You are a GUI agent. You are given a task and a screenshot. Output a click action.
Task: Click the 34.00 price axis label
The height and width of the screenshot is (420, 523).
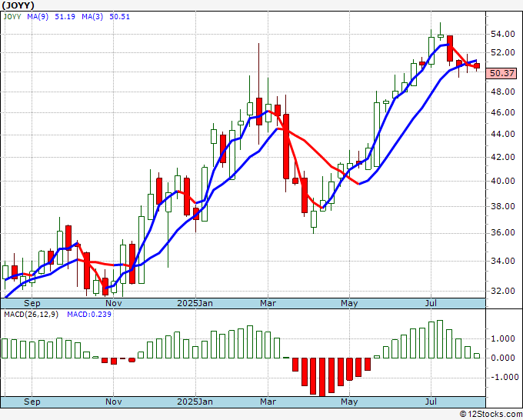tap(502, 261)
